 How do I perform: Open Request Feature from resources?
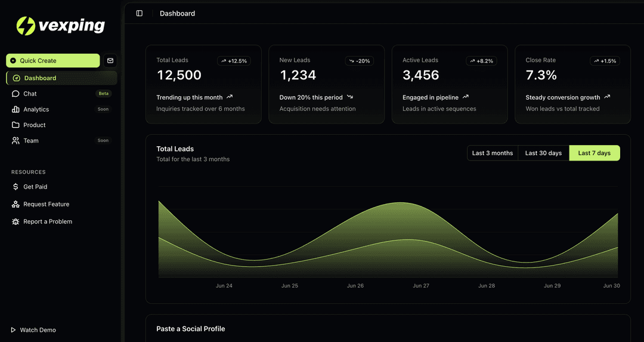[46, 204]
